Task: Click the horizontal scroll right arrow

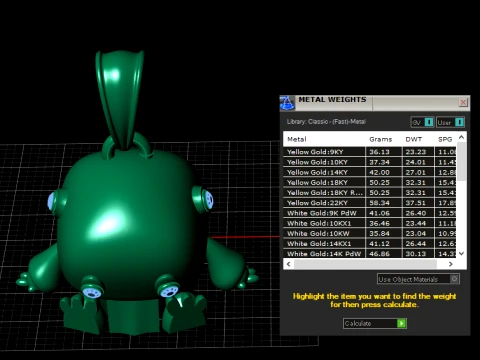Action: 451,264
